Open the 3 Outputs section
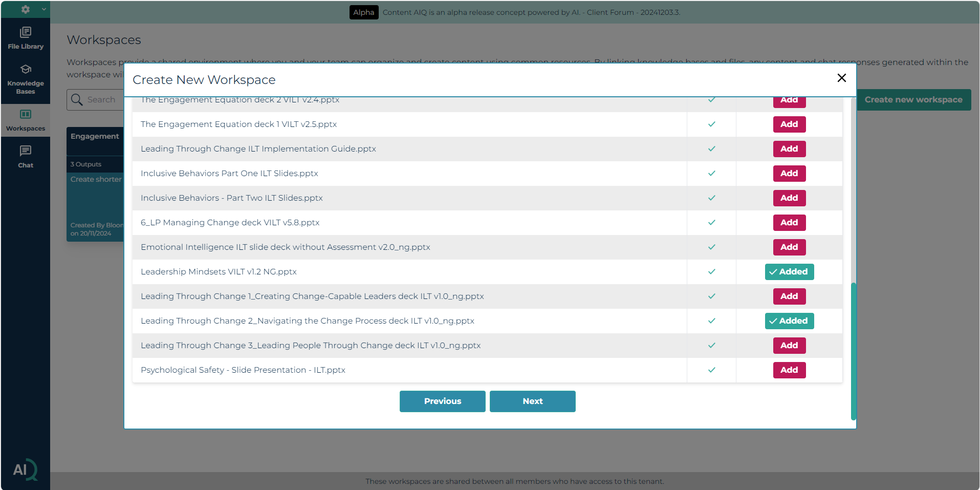Image resolution: width=980 pixels, height=490 pixels. click(x=85, y=164)
